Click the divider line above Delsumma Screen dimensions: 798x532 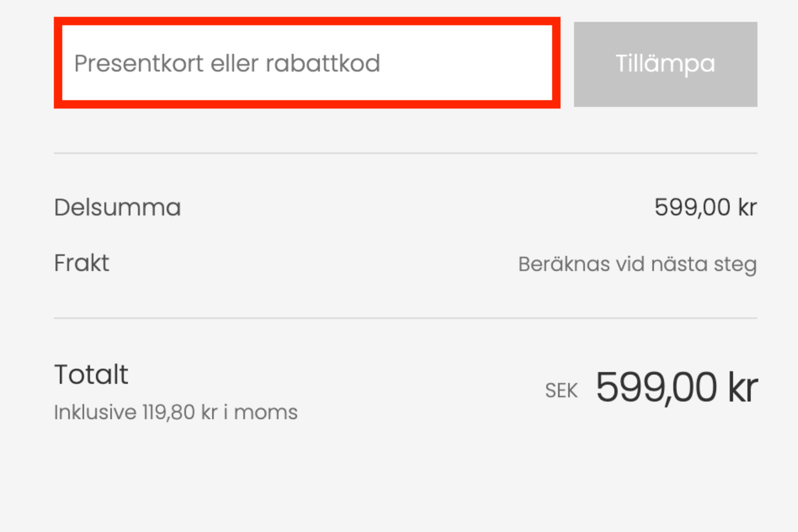click(x=405, y=153)
